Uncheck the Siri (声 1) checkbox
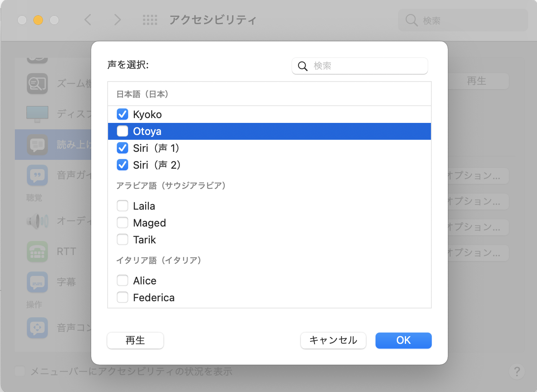Viewport: 537px width, 392px height. coord(123,148)
